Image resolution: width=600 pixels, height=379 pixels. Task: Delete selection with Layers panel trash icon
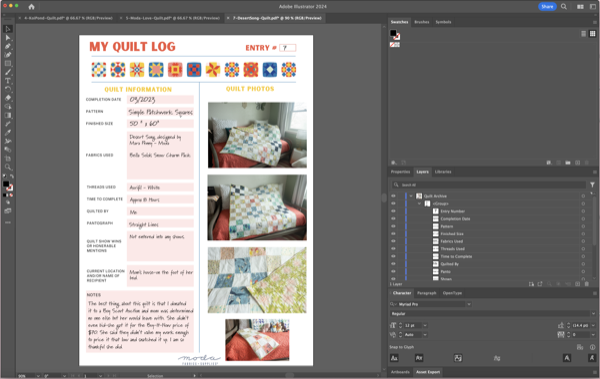coord(587,284)
